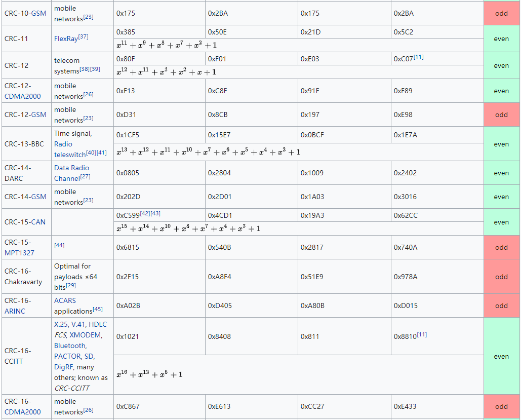Open the V.41 link

coord(78,324)
